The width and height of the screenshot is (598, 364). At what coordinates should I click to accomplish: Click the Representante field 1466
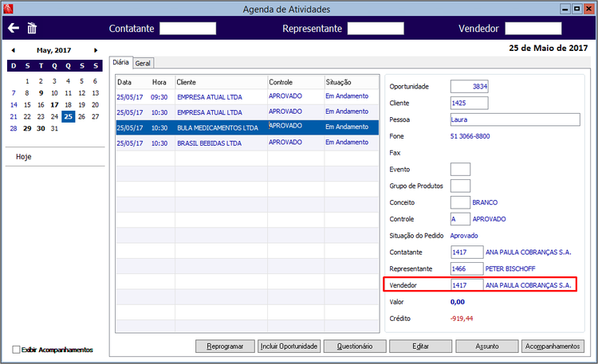click(x=466, y=268)
